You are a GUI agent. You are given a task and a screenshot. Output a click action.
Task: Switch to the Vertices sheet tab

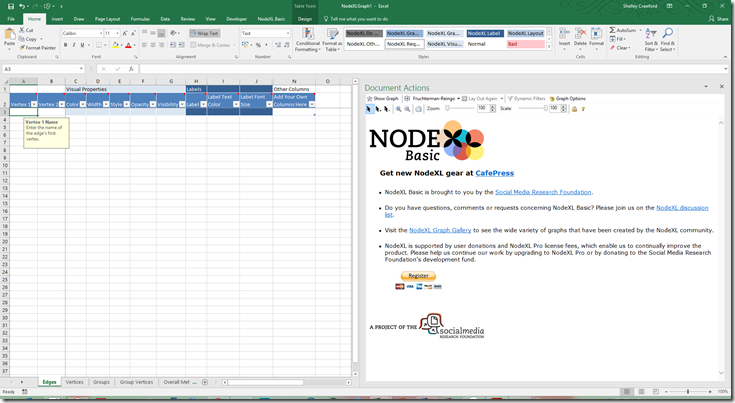tap(75, 382)
